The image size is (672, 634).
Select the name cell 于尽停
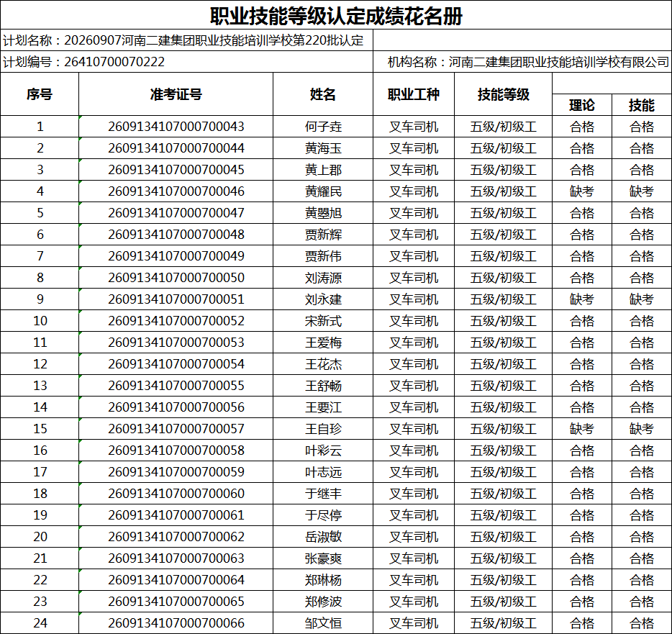coord(323,515)
